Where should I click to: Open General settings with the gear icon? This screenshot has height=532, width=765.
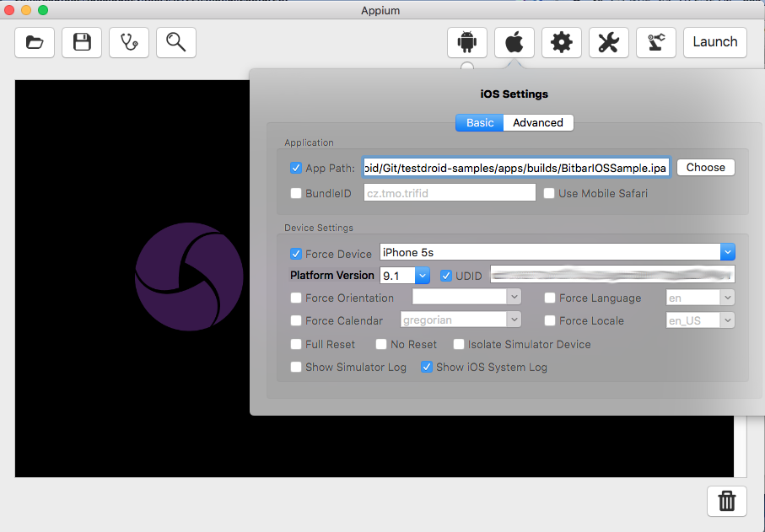562,43
